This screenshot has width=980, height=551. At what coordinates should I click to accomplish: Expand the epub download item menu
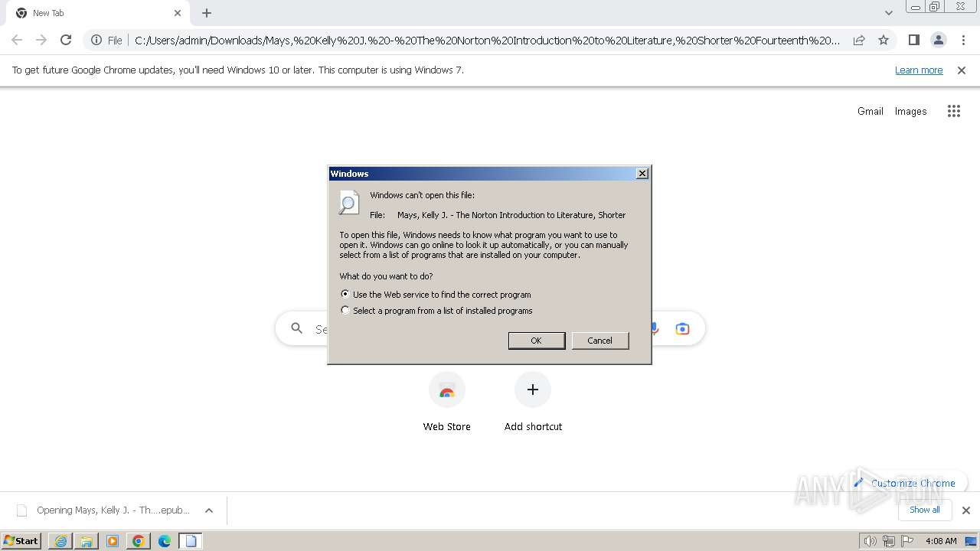(x=209, y=510)
